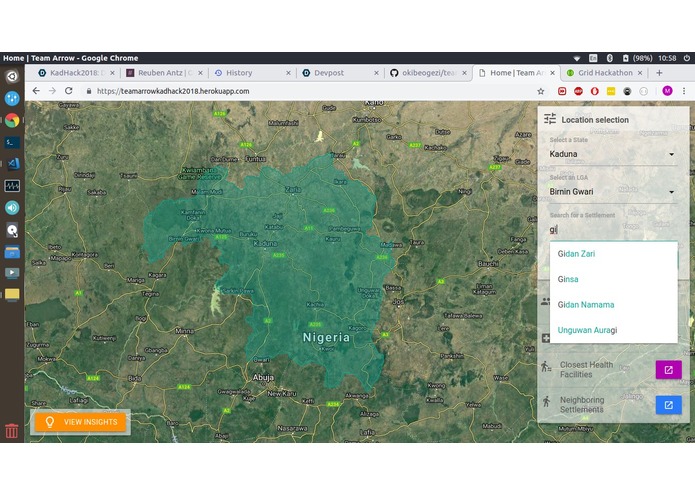Screen dimensions: 695x494
Task: Click the Abuja label on the map
Action: pyautogui.click(x=263, y=377)
